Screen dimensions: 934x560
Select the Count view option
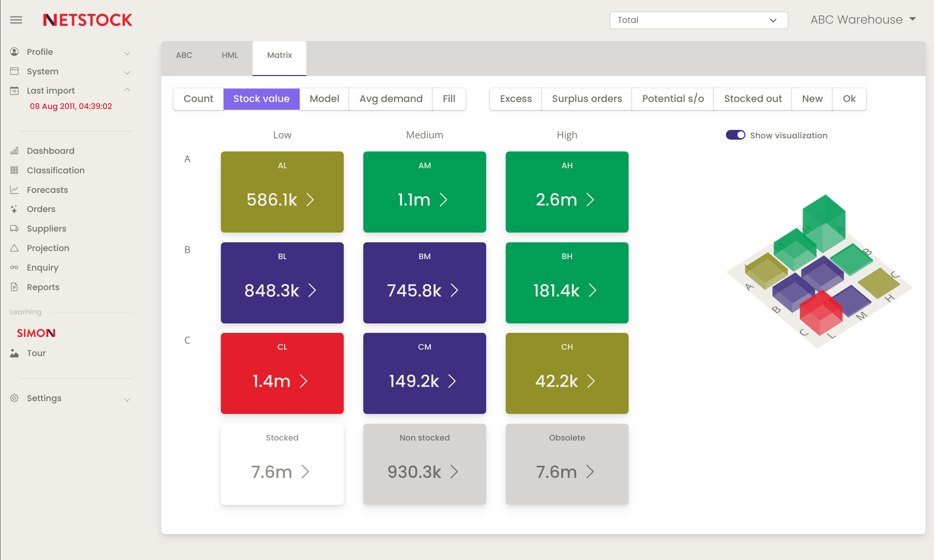click(198, 99)
